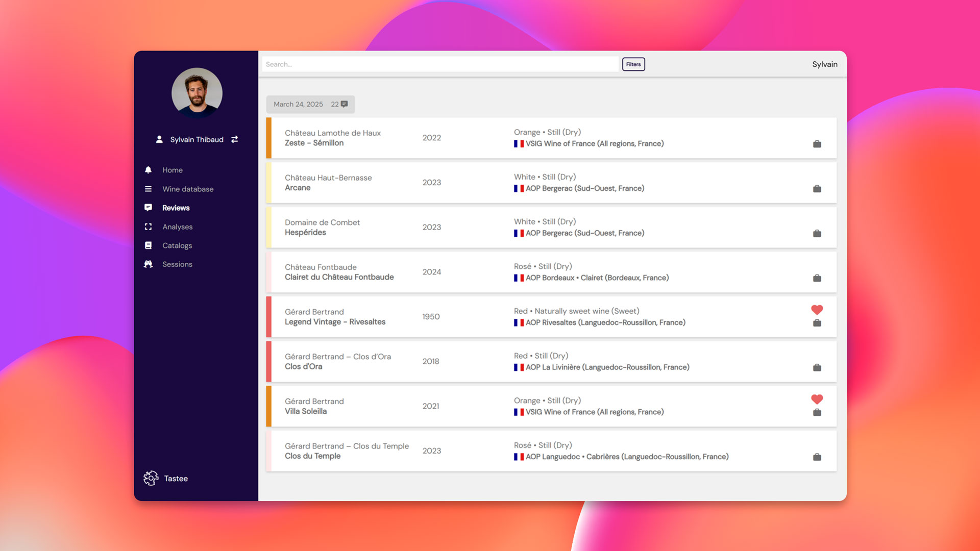This screenshot has height=551, width=980.
Task: Toggle favorite heart on Villa Soleilla row
Action: (x=817, y=399)
